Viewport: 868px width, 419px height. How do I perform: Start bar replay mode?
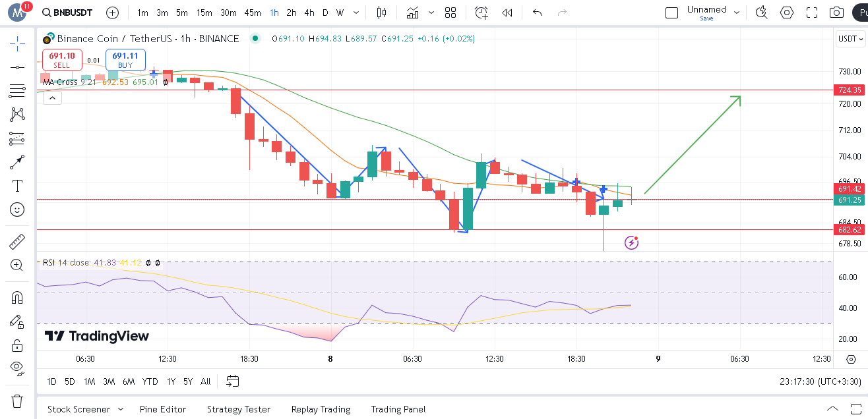coord(507,13)
